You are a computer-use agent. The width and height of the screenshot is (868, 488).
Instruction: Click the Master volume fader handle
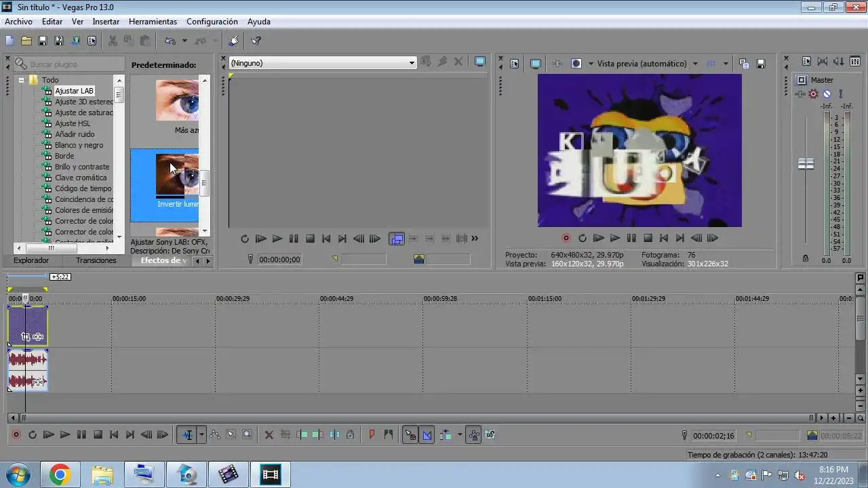point(806,164)
